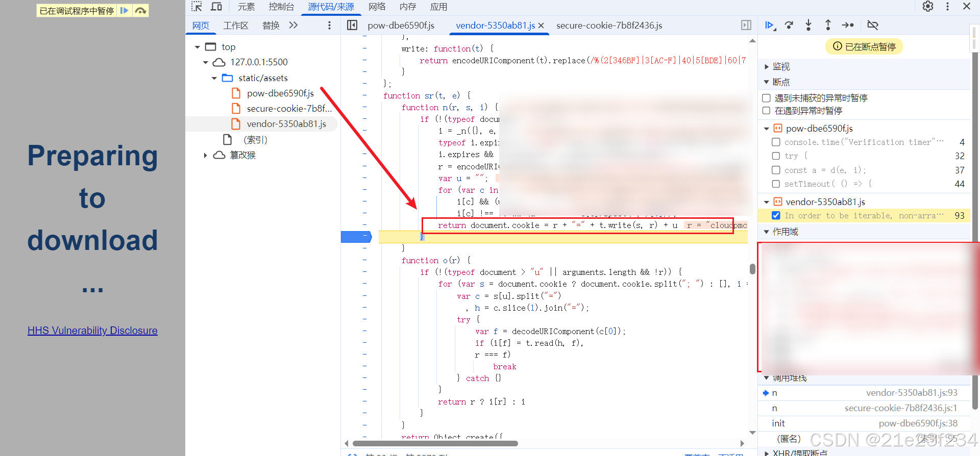Deactivate breakpoints icon

tap(873, 25)
